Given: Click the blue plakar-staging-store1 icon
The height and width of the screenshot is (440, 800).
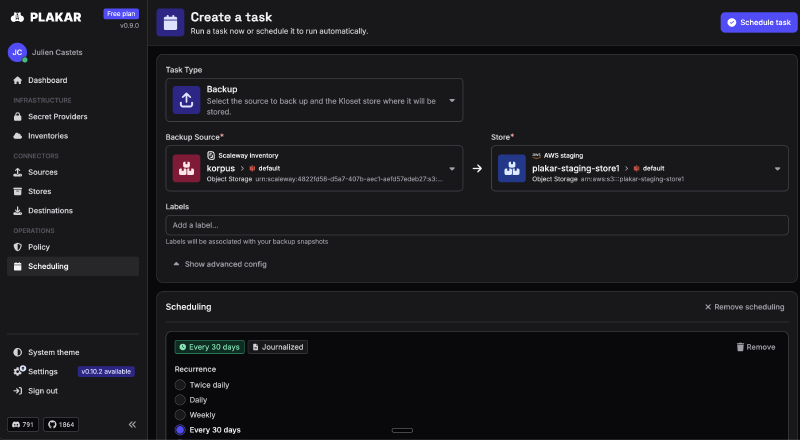Looking at the screenshot, I should pos(512,168).
